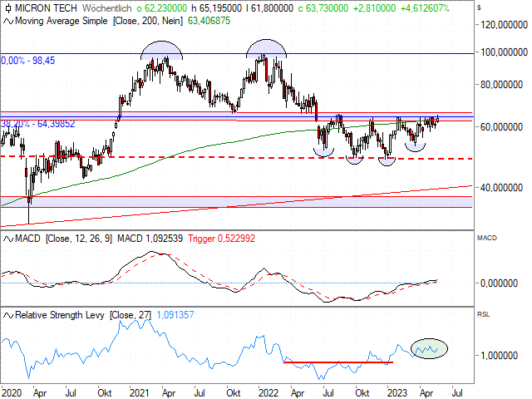
Task: Click the RSL panel axis title
Action: [x=484, y=315]
